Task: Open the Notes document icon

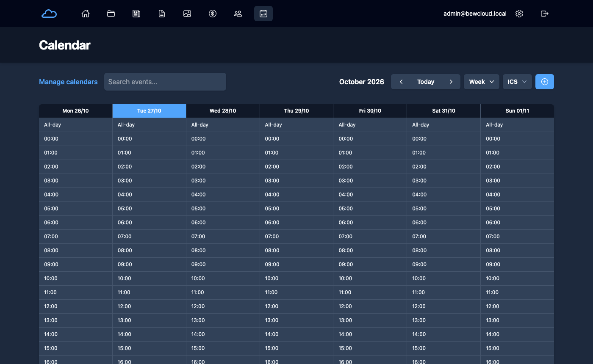Action: [162, 14]
